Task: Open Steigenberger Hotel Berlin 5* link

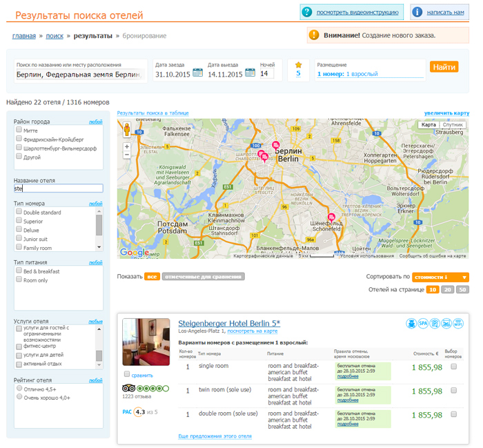Action: coord(229,323)
